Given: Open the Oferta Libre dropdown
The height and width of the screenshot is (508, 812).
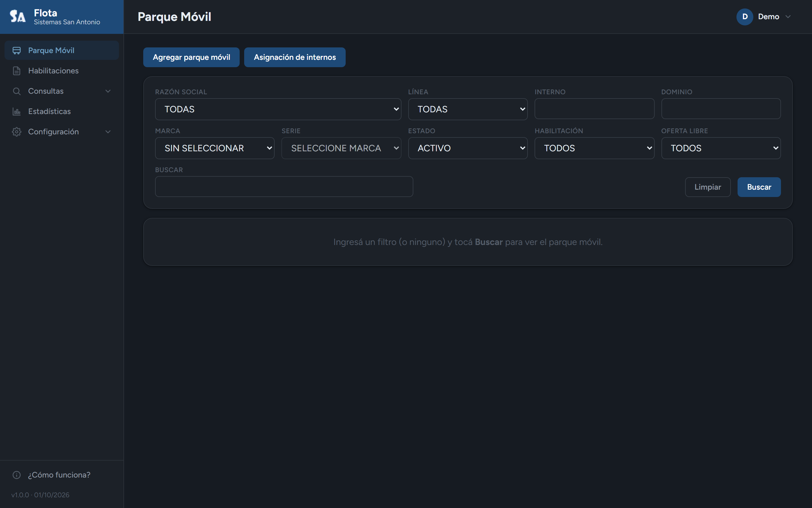Looking at the screenshot, I should 721,148.
